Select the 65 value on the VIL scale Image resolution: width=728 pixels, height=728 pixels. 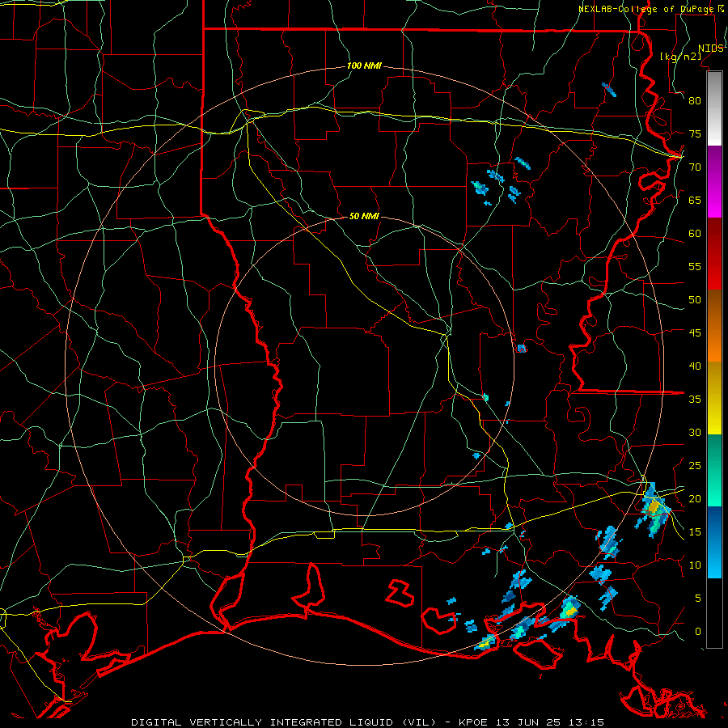[695, 201]
